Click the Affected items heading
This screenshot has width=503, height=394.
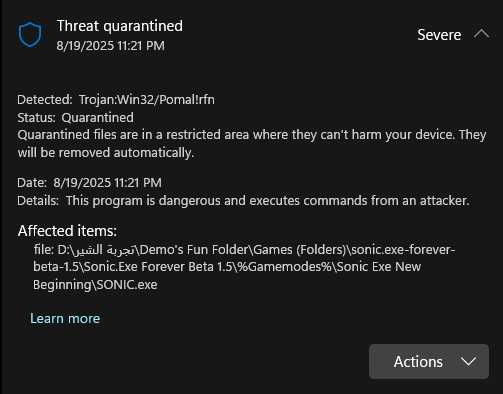[x=67, y=231]
